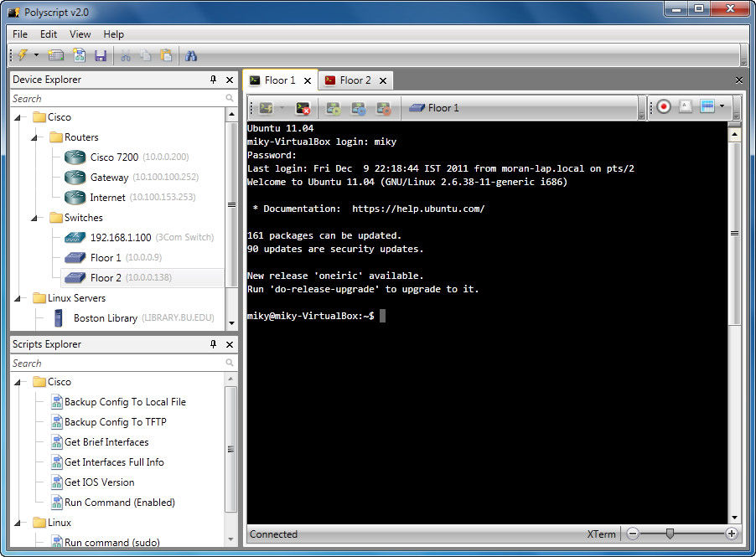Select the Cisco 7200 router device
The width and height of the screenshot is (756, 557).
tap(114, 157)
